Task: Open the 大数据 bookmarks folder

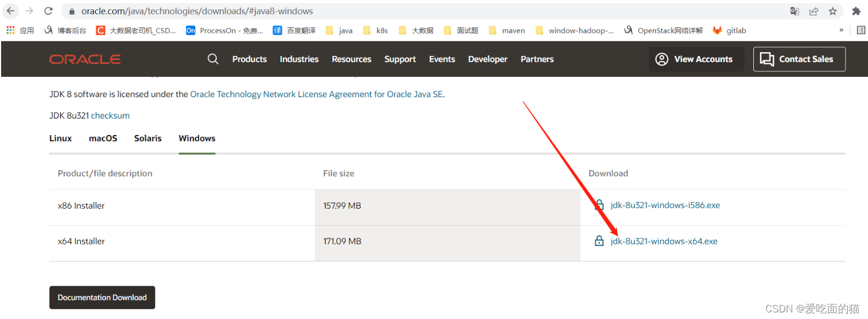Action: point(416,30)
